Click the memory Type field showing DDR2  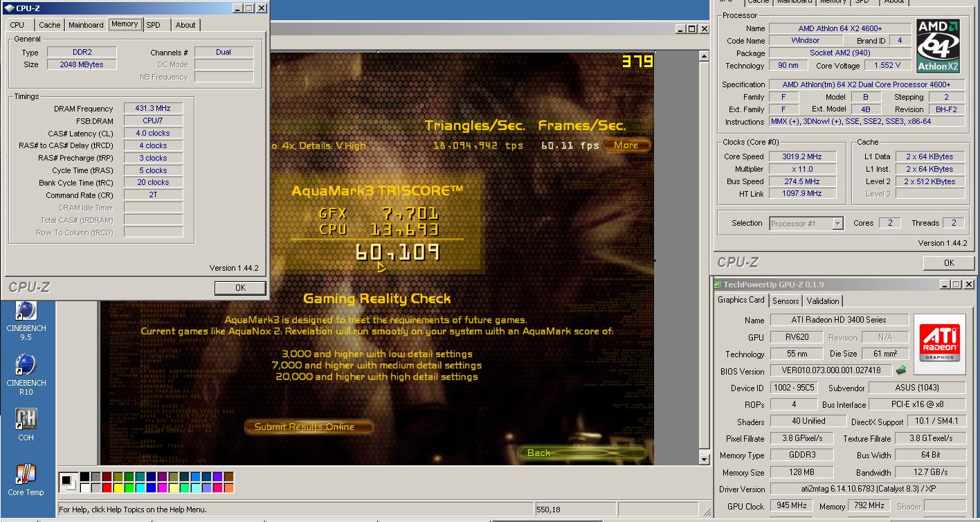coord(82,52)
